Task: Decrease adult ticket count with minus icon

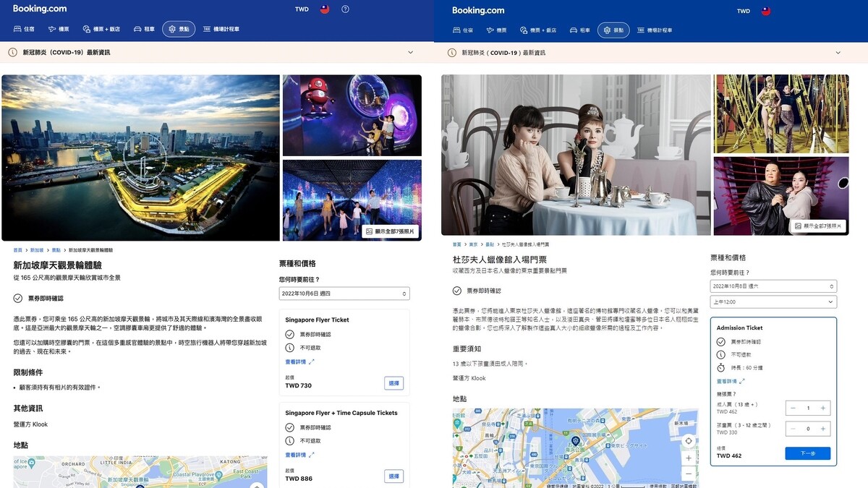Action: (x=793, y=408)
